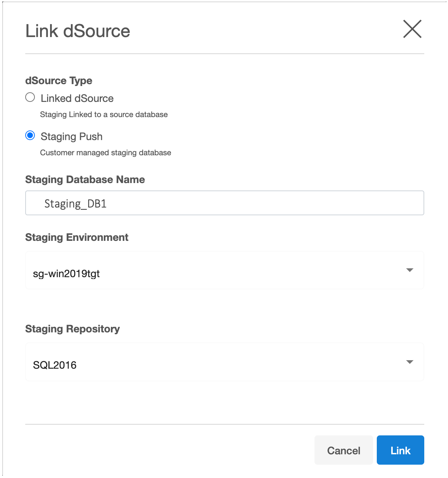Click the 'Link dSource' dialog title
The height and width of the screenshot is (478, 448).
coord(78,31)
